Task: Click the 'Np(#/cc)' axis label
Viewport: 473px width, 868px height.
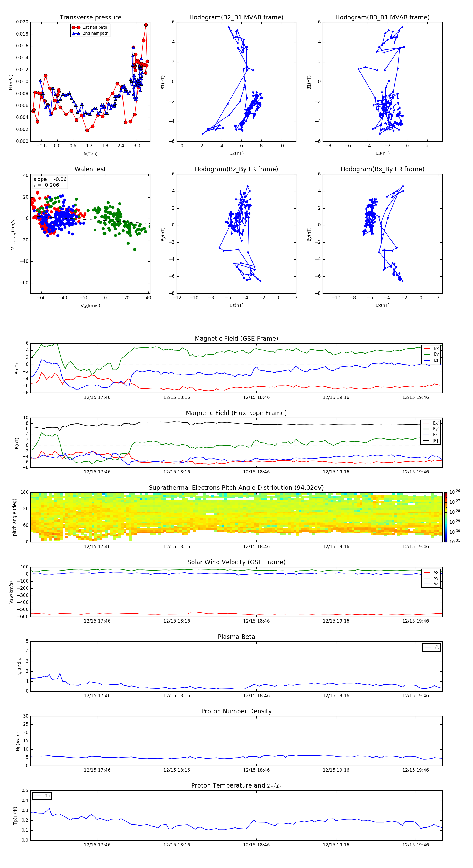Action: [x=18, y=741]
